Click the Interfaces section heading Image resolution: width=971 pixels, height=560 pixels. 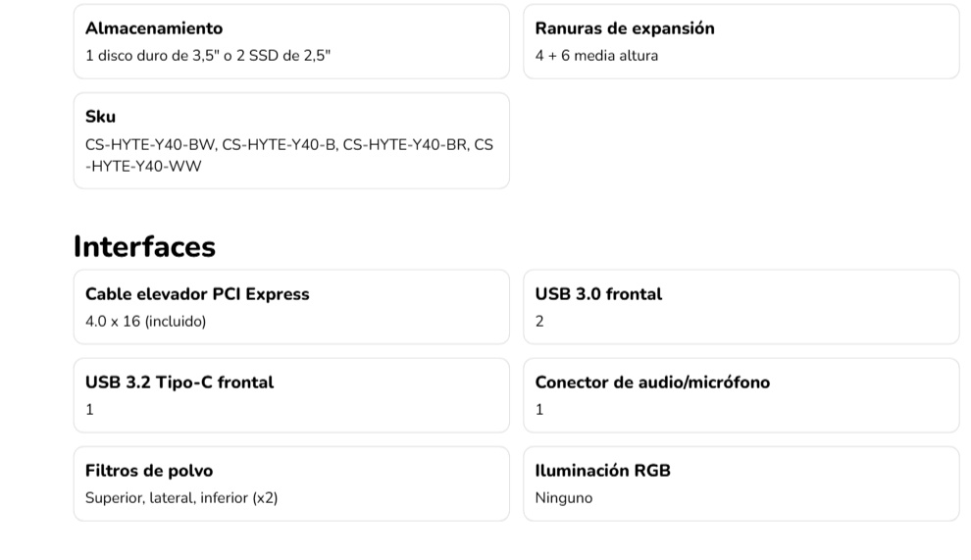point(144,247)
